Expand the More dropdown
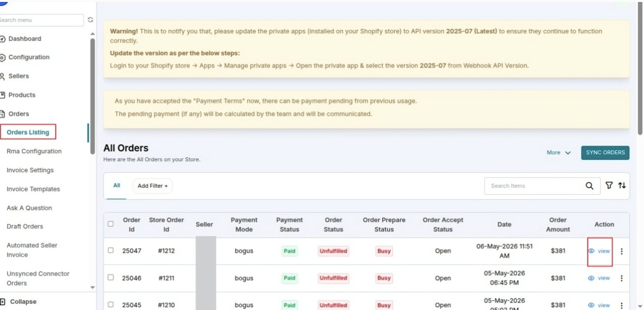Image resolution: width=644 pixels, height=310 pixels. tap(558, 153)
